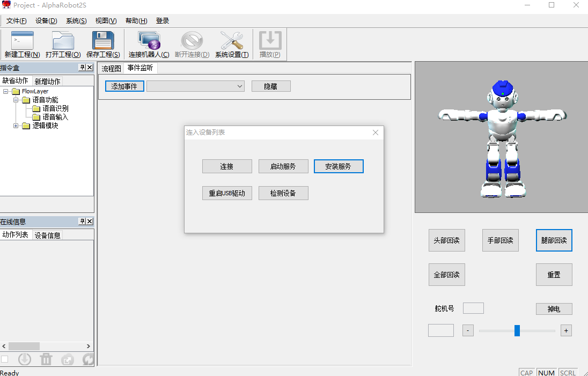This screenshot has height=376, width=588.
Task: Open the 帮助(H) menu
Action: tap(136, 20)
